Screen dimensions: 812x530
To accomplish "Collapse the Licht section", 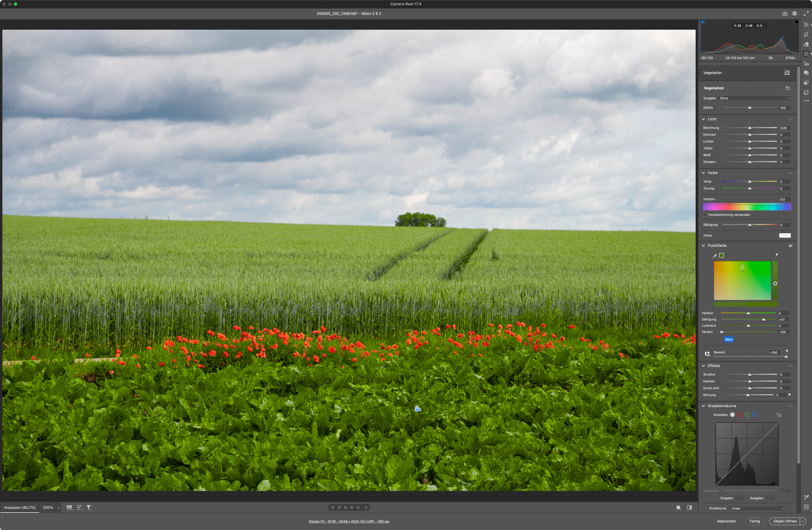I will point(703,119).
